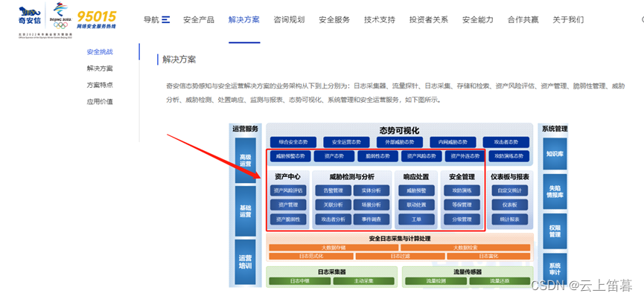The height and width of the screenshot is (299, 644).
Task: Click the 威胁预警态势 box
Action: (x=290, y=156)
